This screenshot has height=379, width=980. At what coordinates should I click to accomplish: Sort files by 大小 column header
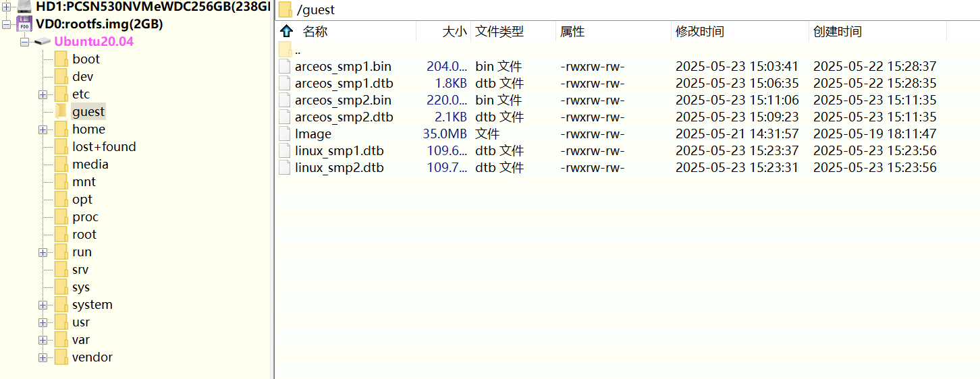454,32
